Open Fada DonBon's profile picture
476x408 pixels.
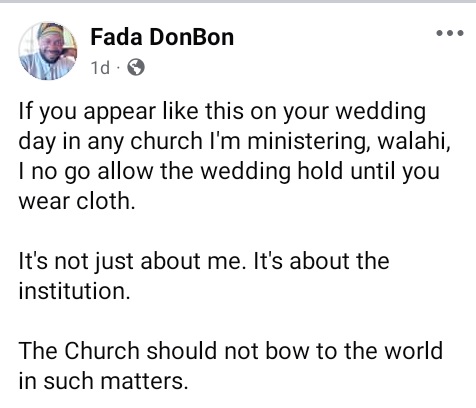tap(48, 51)
